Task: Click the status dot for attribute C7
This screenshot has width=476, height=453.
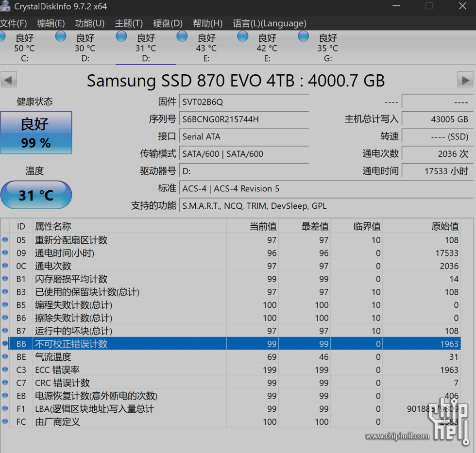Action: click(x=5, y=383)
